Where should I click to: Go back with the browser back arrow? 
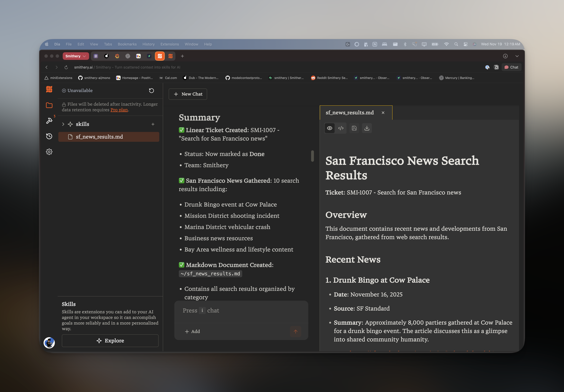47,67
